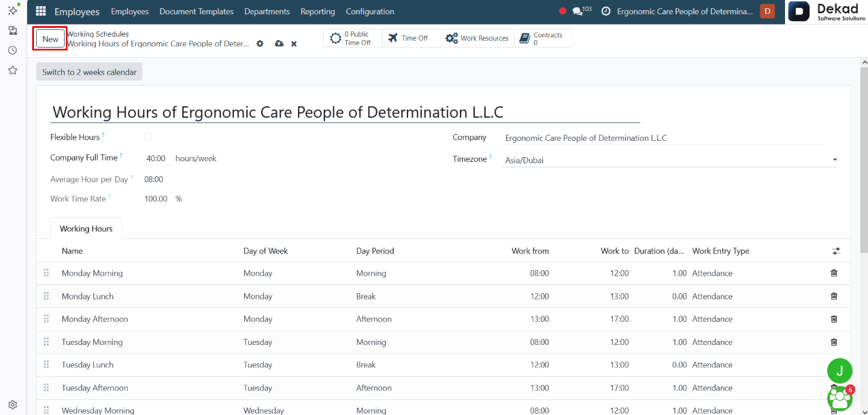Open the user avatar D menu

[767, 11]
